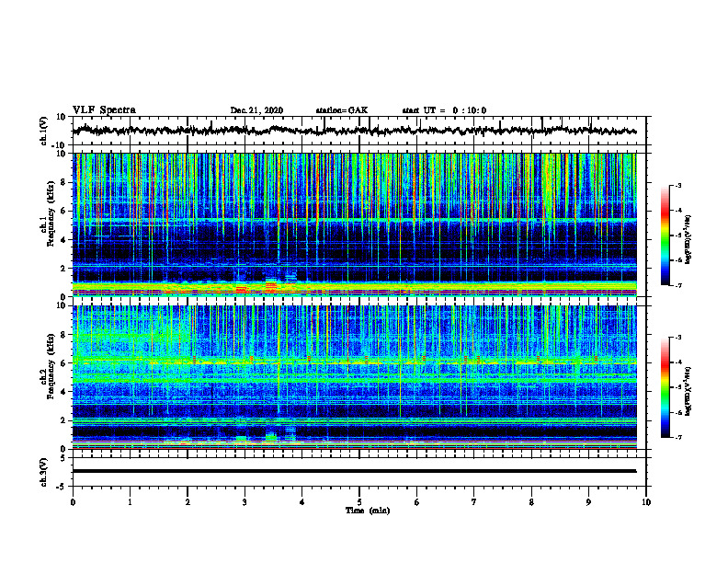Click the ch.2 color bar log(PSD) label
The width and height of the screenshot is (728, 563).
(x=688, y=391)
